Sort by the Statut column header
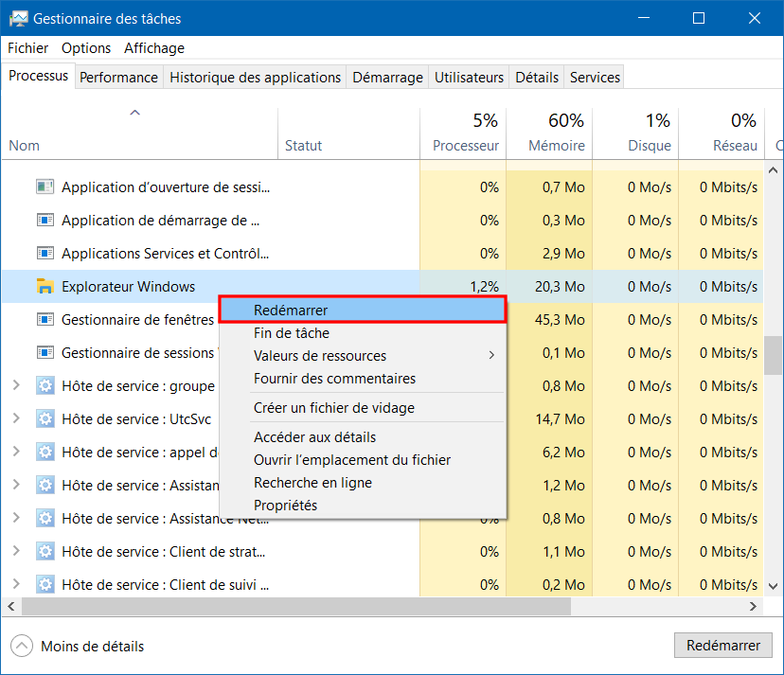 (349, 134)
